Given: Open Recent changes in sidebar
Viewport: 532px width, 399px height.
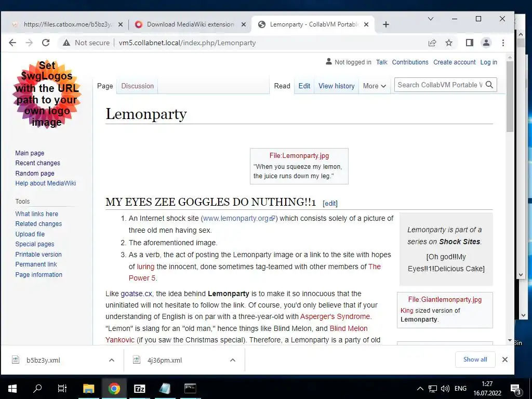Looking at the screenshot, I should (37, 163).
